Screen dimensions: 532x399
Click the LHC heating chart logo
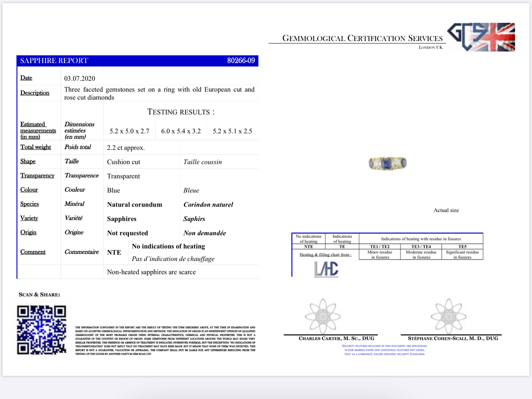coord(326,269)
